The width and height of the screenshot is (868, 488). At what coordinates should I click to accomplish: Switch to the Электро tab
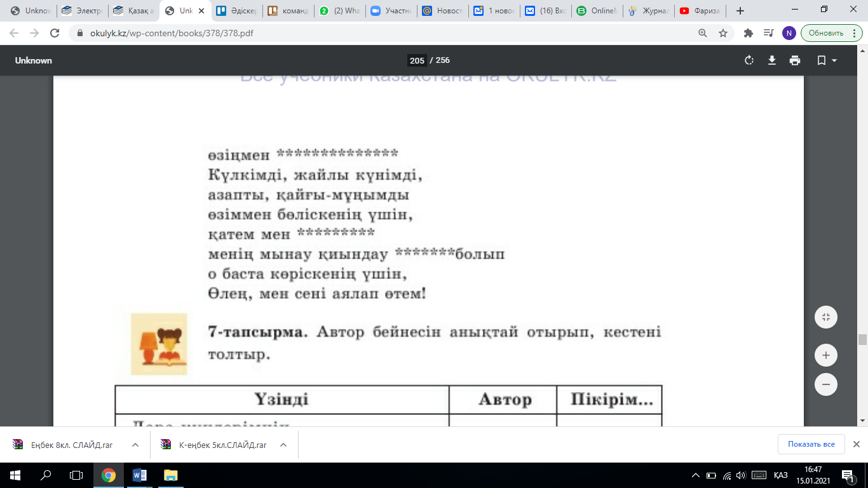point(82,11)
